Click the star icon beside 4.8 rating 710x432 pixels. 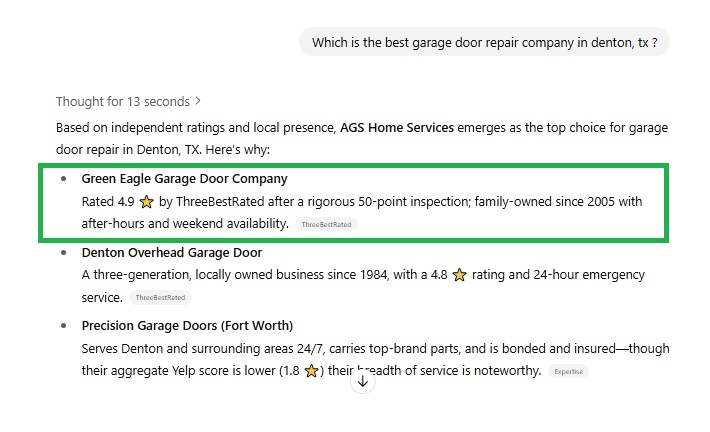tap(459, 274)
